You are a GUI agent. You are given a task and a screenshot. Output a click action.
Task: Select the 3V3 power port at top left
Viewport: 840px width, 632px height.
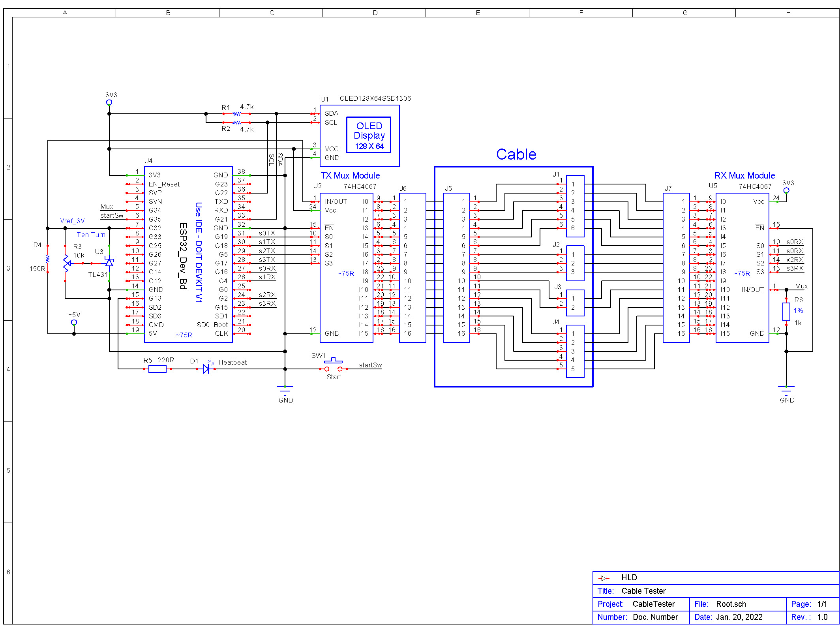click(109, 102)
